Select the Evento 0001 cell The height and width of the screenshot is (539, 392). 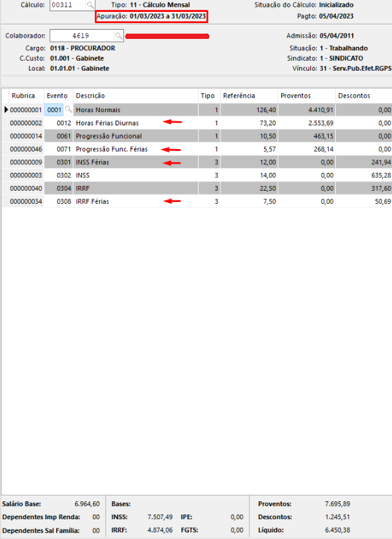coord(54,110)
